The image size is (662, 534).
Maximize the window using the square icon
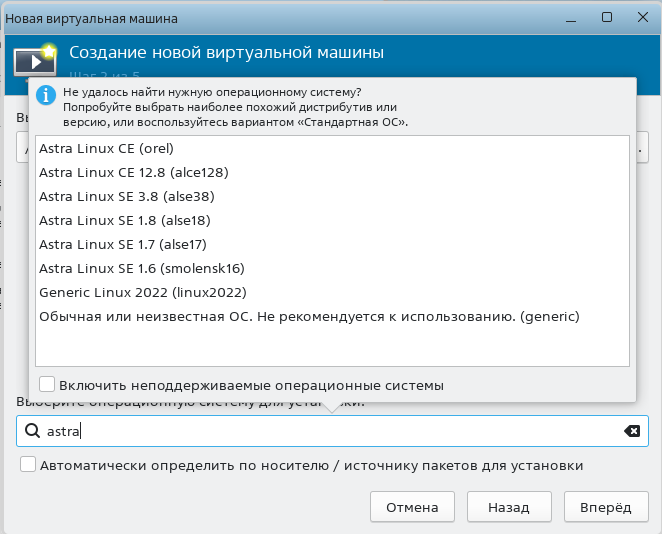click(x=606, y=18)
